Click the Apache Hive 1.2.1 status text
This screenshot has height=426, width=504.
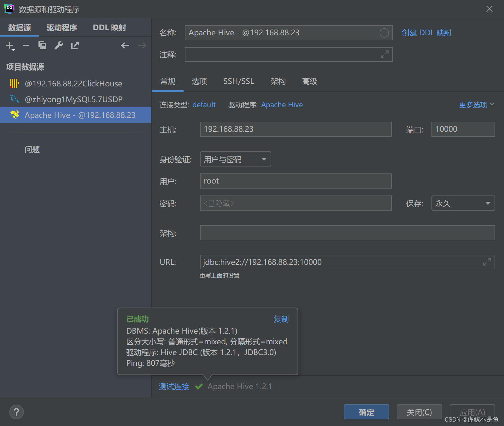coord(240,387)
